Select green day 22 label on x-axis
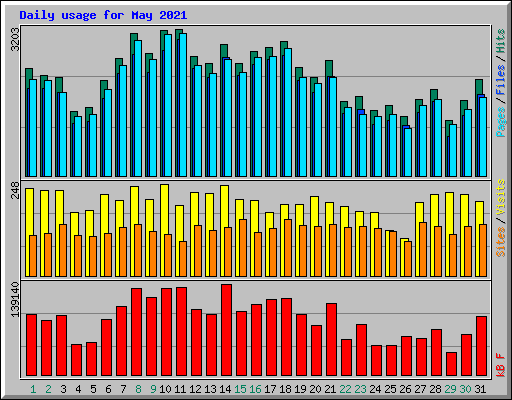512x400 pixels. [x=345, y=389]
